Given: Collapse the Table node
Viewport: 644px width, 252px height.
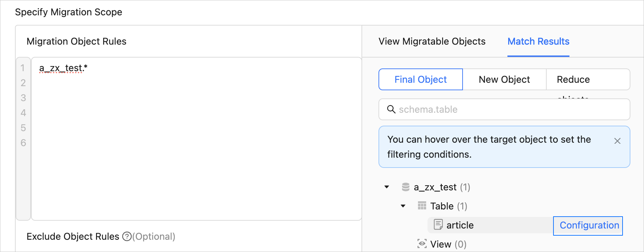Looking at the screenshot, I should click(403, 206).
